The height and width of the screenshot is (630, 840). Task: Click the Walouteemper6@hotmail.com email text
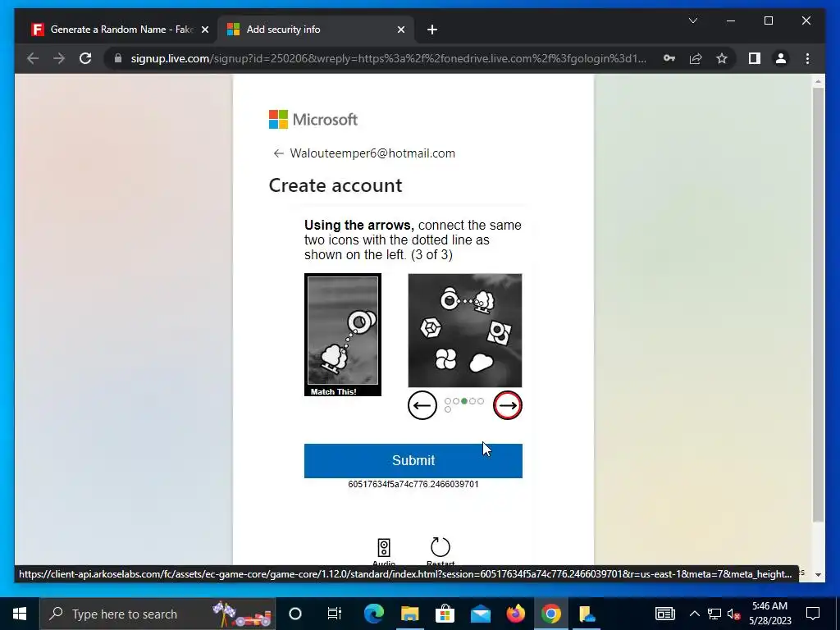(x=372, y=153)
